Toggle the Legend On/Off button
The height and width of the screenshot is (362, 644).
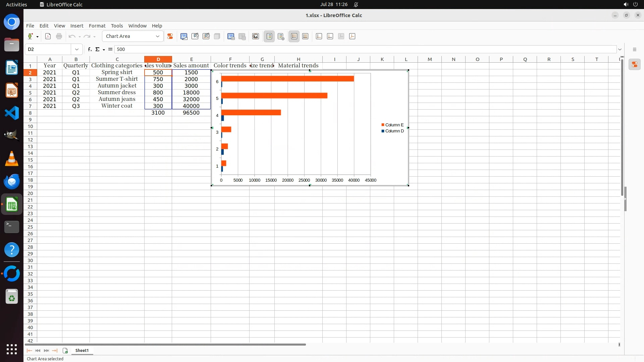[x=269, y=36]
